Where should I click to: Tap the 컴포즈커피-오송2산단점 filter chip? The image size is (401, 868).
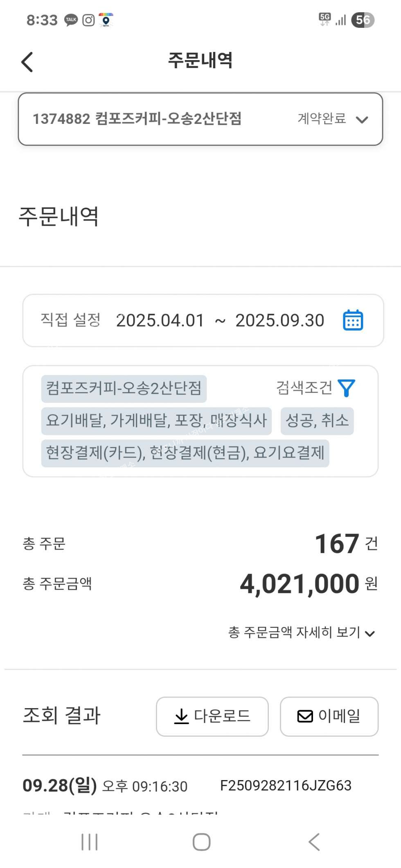pos(124,388)
